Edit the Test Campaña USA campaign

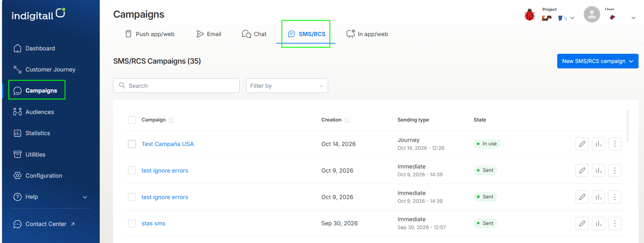tap(582, 144)
